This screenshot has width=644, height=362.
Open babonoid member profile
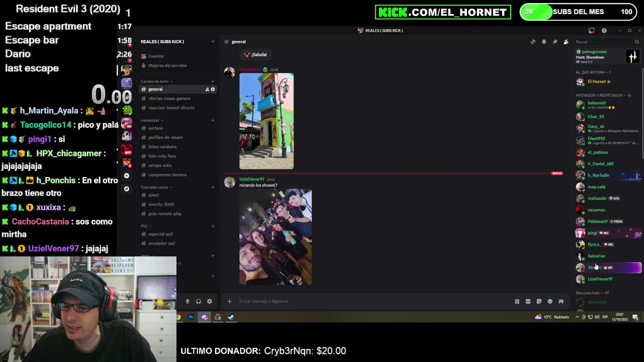click(608, 105)
